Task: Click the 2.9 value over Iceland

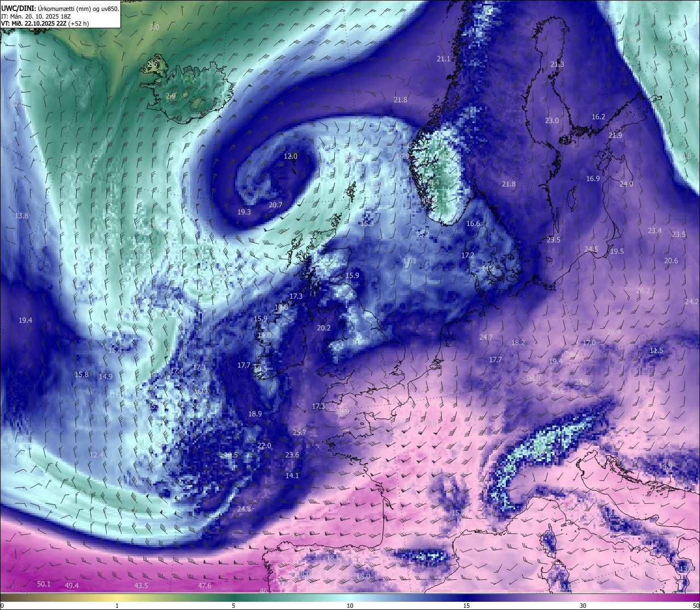Action: pyautogui.click(x=171, y=96)
